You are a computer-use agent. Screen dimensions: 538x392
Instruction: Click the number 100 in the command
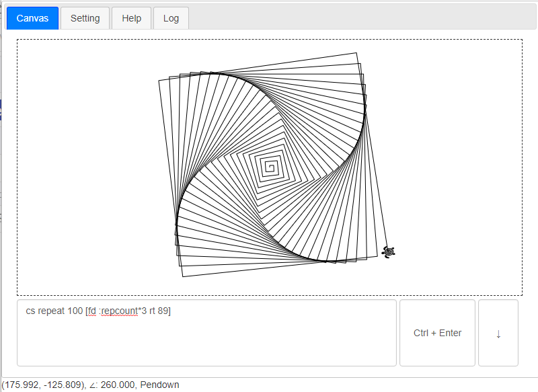(x=75, y=311)
